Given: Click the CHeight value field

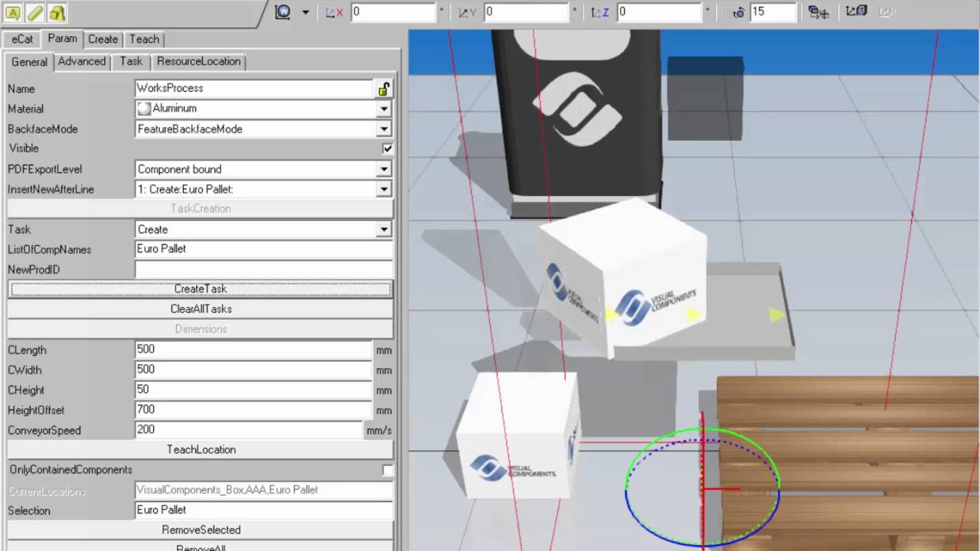Looking at the screenshot, I should tap(253, 390).
